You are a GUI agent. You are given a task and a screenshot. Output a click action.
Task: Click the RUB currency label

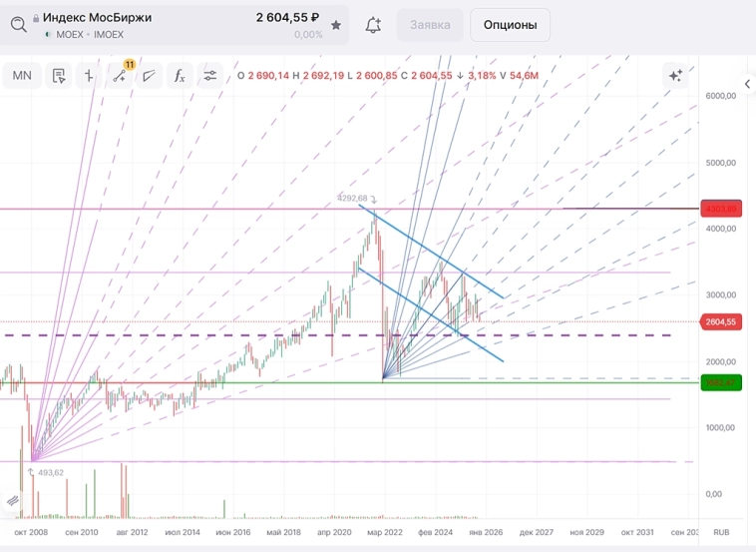pos(721,532)
